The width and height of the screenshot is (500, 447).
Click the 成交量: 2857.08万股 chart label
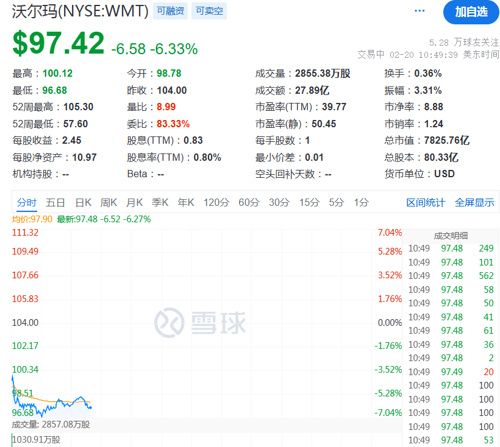coord(51,425)
